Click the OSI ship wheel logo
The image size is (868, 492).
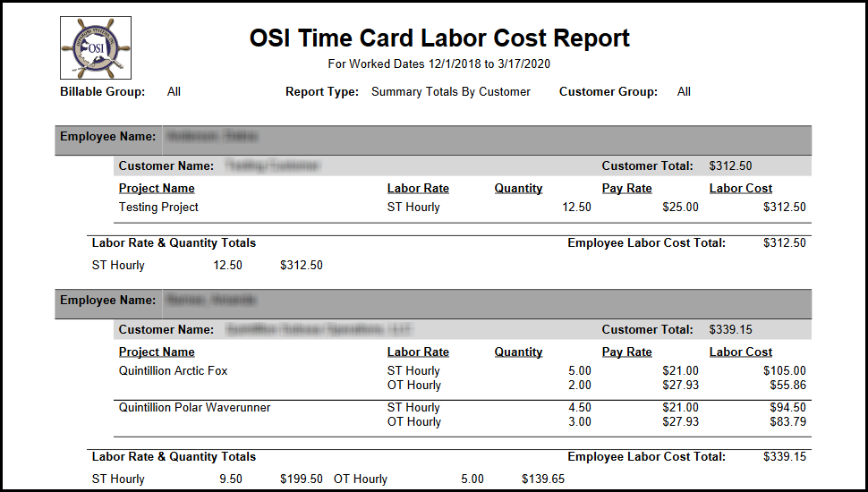[x=96, y=47]
